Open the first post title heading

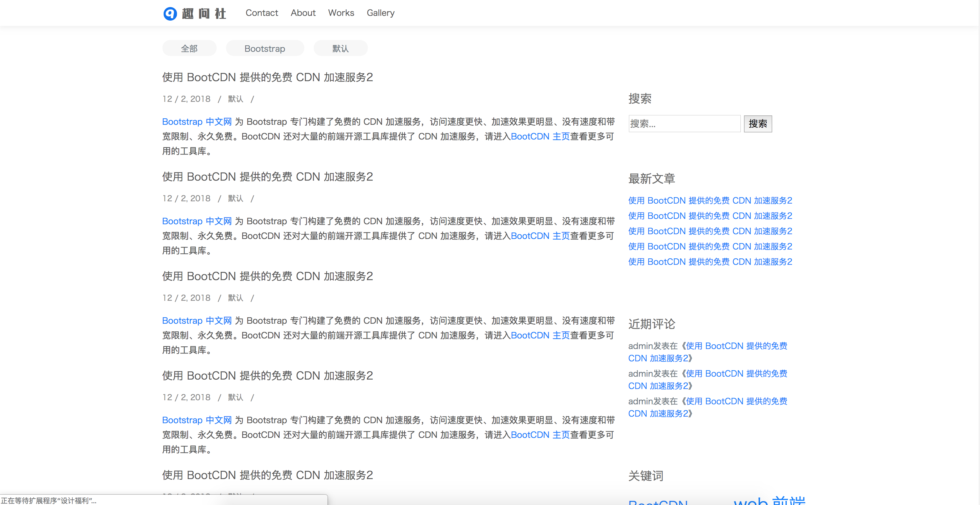pos(268,77)
